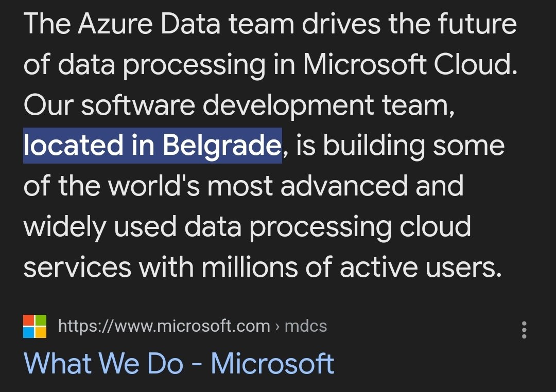Click "active users" at the snippet's end

[x=420, y=267]
